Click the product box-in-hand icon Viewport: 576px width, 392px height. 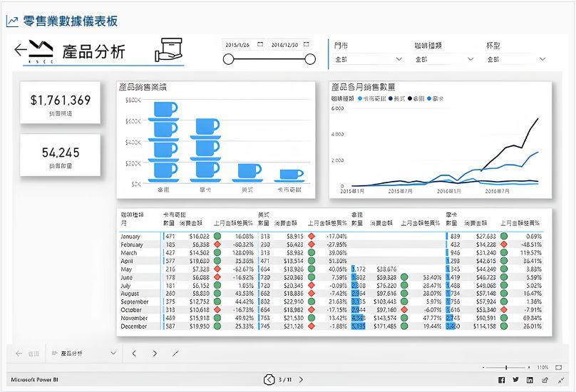(168, 51)
